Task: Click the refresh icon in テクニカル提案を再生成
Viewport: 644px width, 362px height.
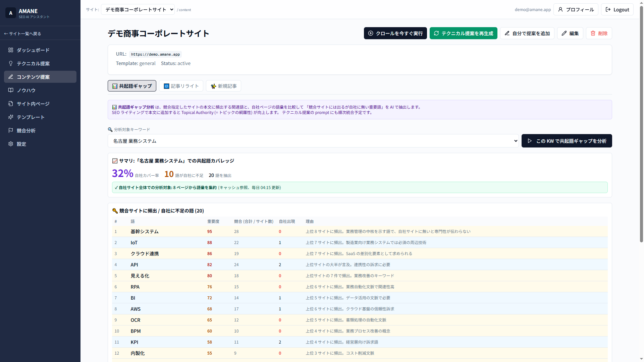Action: (x=436, y=33)
